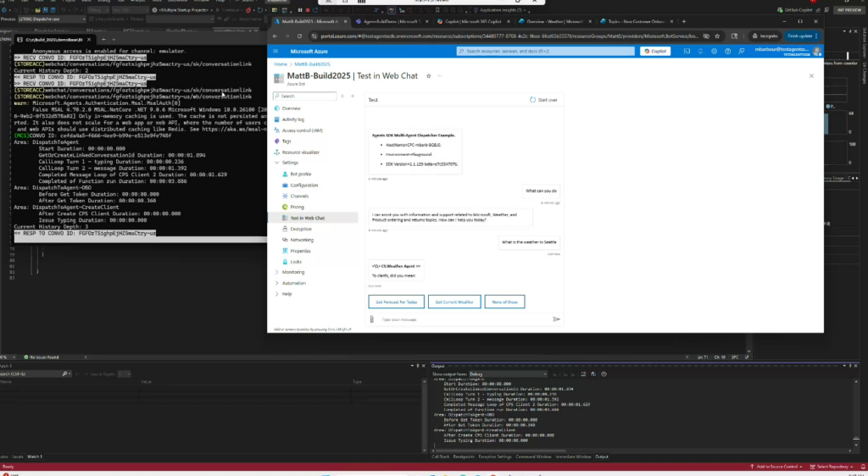Click Finish update browser button
The image size is (868, 476).
(802, 36)
